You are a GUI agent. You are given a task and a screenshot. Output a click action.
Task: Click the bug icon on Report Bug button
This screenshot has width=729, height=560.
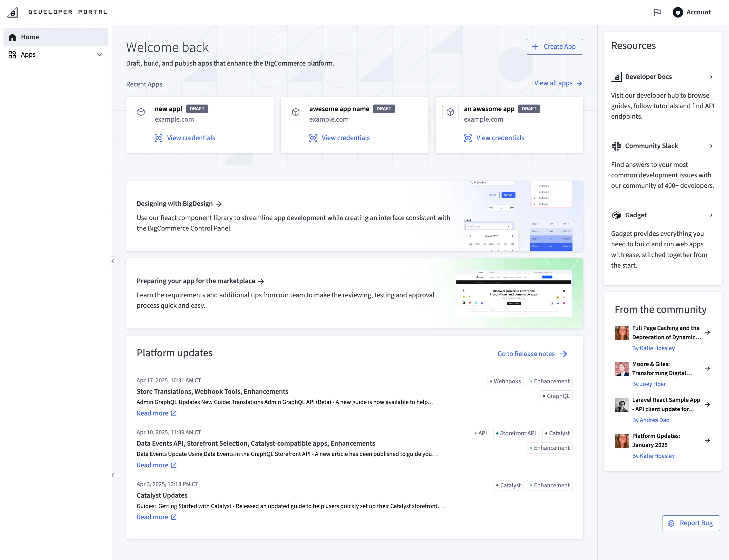click(671, 523)
